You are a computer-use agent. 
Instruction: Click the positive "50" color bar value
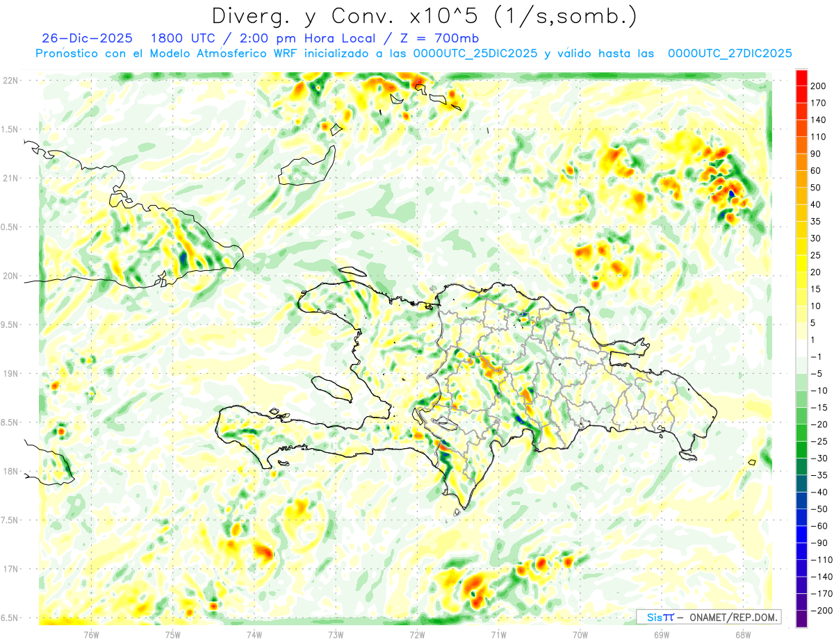click(817, 188)
